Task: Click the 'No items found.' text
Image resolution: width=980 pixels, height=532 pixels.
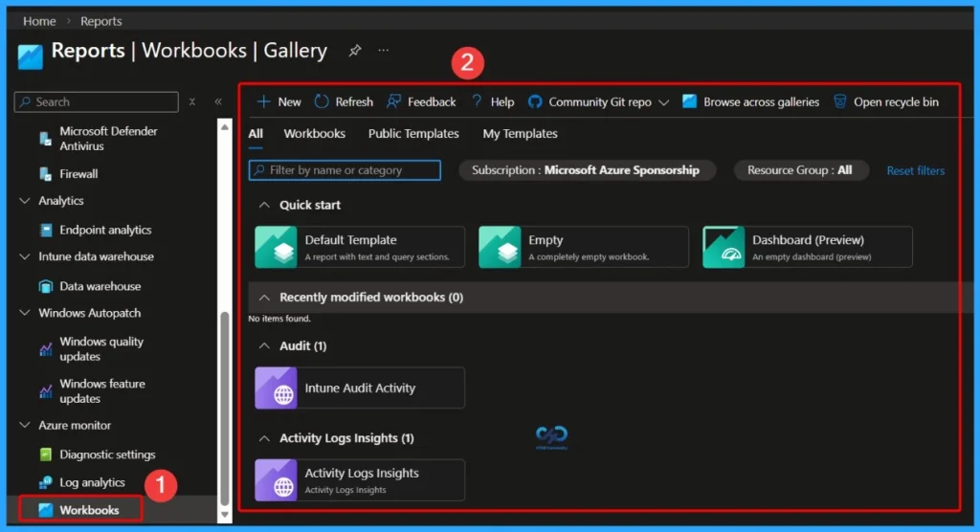Action: click(x=279, y=319)
